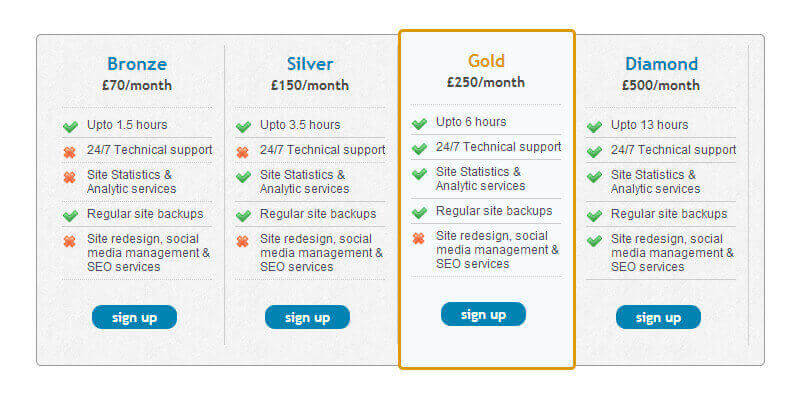Image resolution: width=800 pixels, height=400 pixels.
Task: Select sign up under the Gold plan
Action: [483, 314]
